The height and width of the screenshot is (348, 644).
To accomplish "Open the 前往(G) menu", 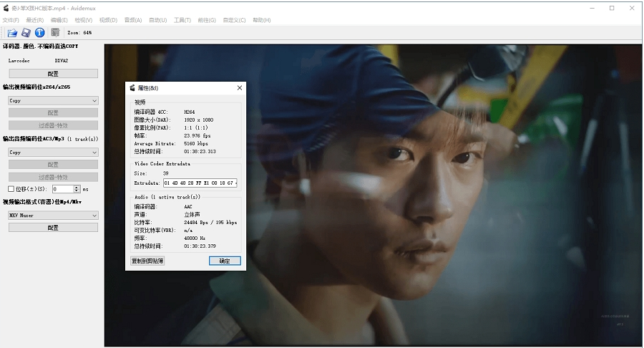I will (x=207, y=20).
